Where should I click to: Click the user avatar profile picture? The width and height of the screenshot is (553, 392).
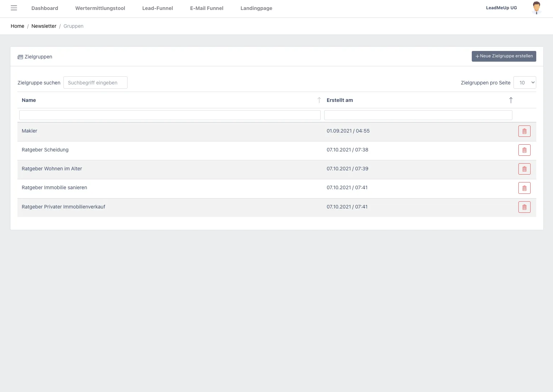click(536, 8)
